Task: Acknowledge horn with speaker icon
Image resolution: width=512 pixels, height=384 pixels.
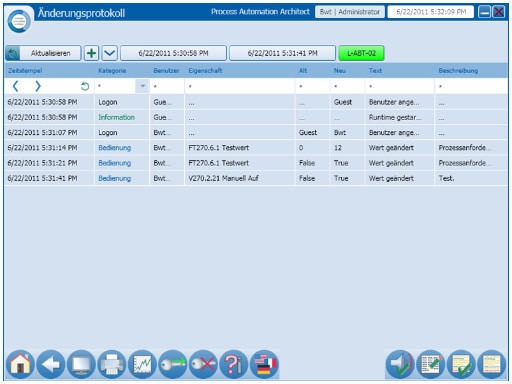Action: (x=400, y=364)
